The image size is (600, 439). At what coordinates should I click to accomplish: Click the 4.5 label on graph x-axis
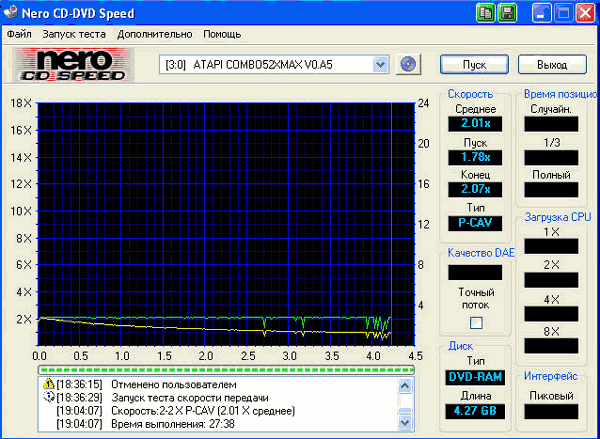tap(414, 356)
